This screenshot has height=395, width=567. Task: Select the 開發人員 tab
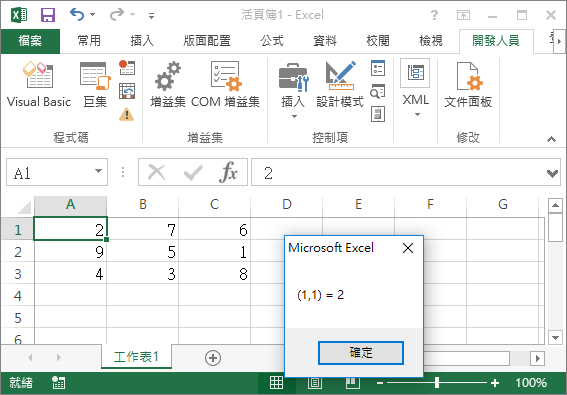coord(496,41)
